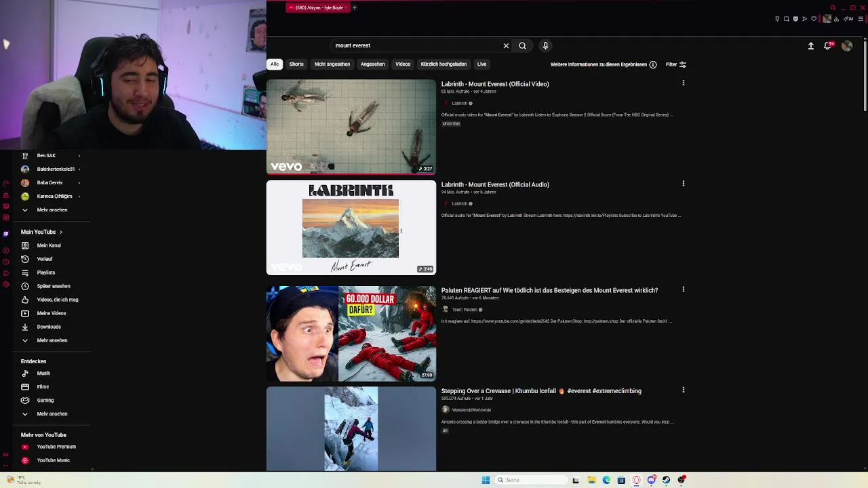Open Weitere Informationen zu diesen Ergebnissen link

[x=599, y=64]
